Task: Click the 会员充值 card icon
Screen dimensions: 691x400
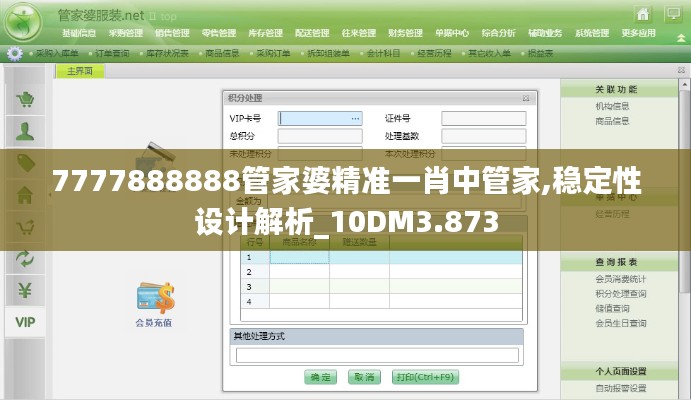Action: 153,299
